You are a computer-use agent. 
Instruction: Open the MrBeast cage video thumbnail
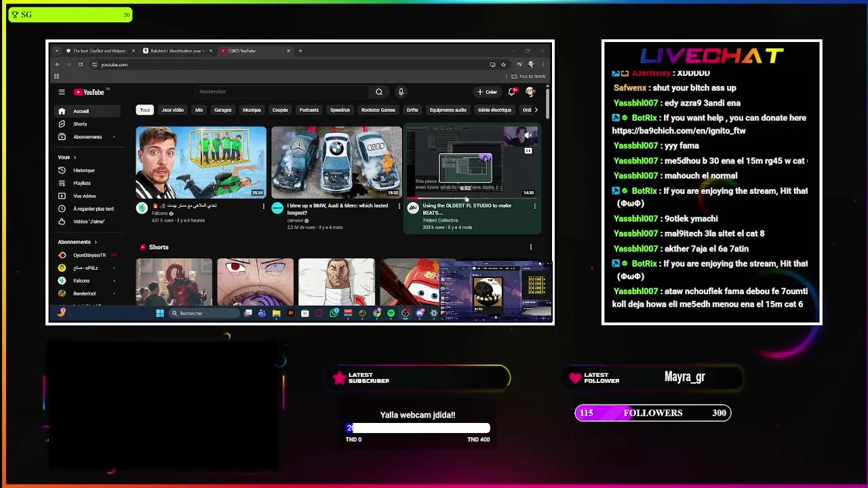click(x=201, y=162)
